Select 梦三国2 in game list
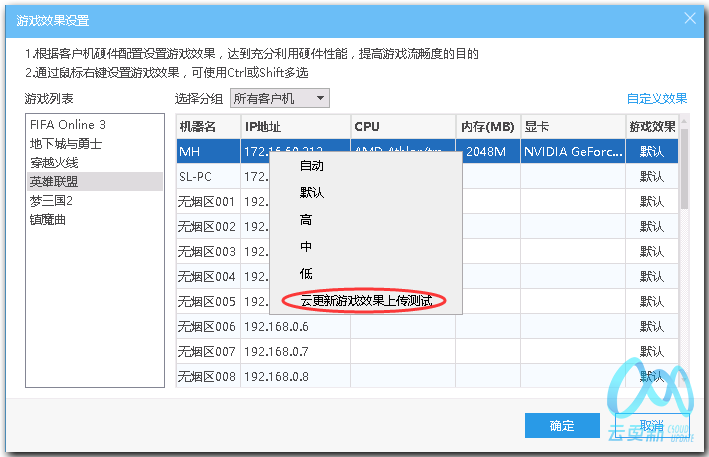 (95, 200)
